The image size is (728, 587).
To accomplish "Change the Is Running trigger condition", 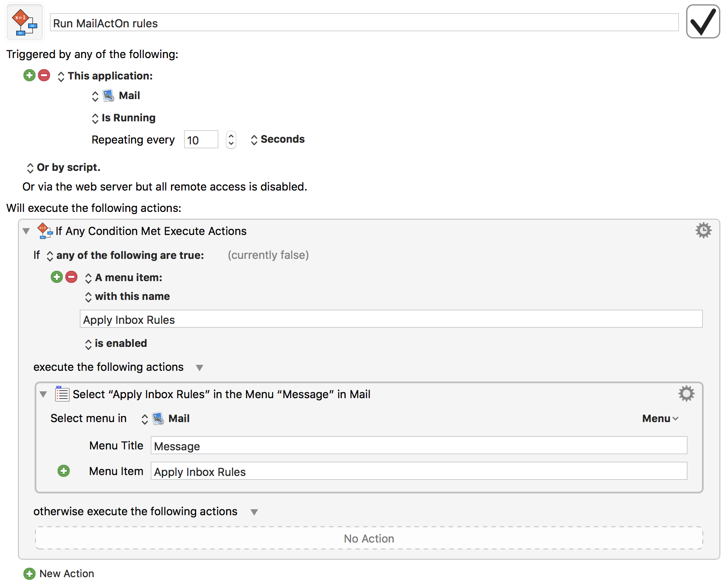I will point(124,118).
